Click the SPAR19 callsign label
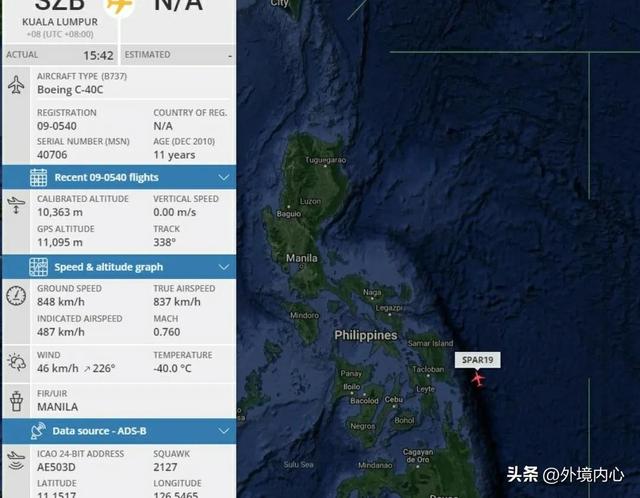 478,360
